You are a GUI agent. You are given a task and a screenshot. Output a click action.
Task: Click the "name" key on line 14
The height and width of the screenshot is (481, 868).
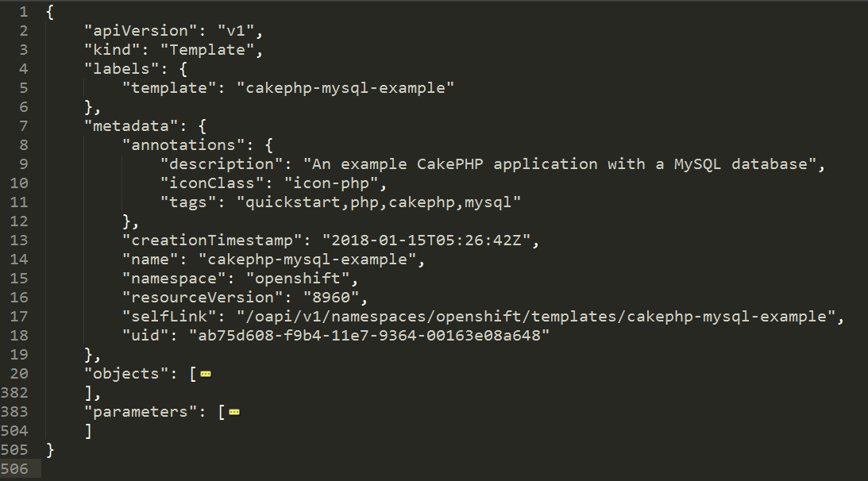150,260
